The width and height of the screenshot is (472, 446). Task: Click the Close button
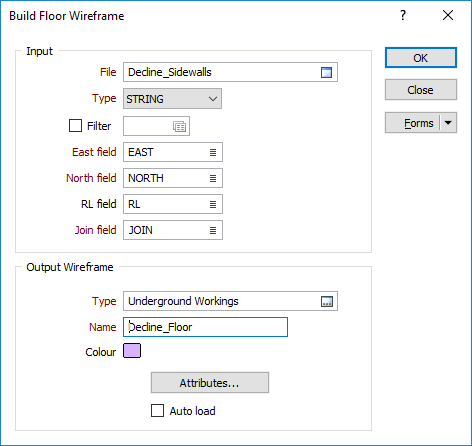(421, 90)
